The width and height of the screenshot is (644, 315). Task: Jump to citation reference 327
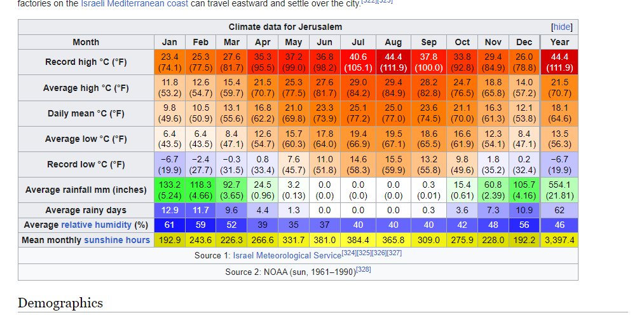[x=394, y=253]
